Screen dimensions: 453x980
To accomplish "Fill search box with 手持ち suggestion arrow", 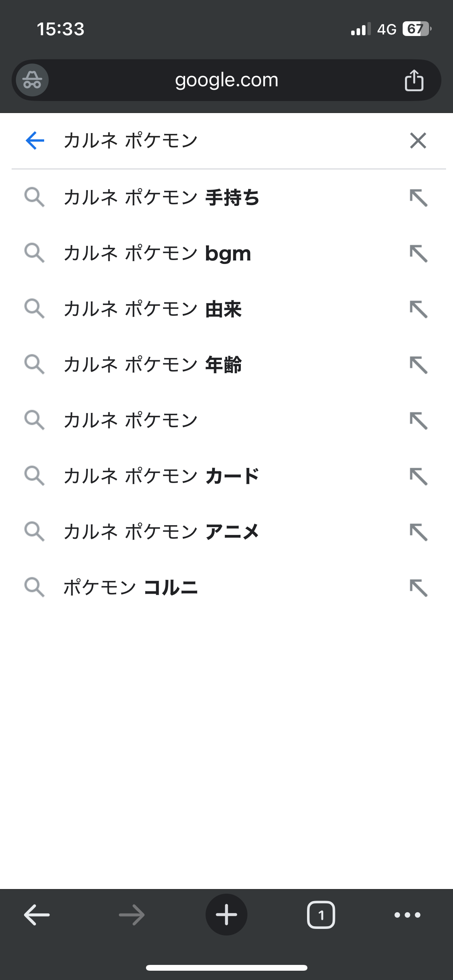I will (419, 198).
